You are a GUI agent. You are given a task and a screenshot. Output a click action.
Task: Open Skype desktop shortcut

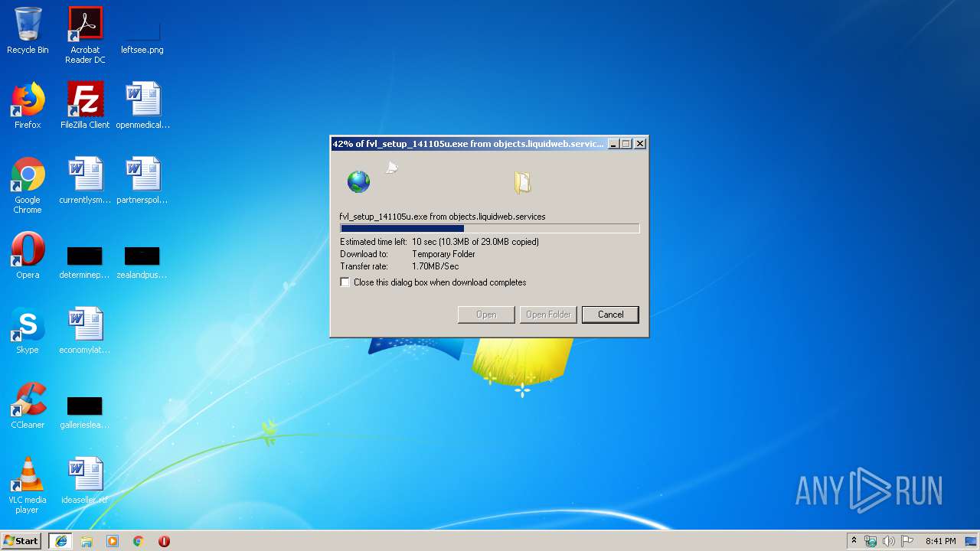tap(28, 331)
